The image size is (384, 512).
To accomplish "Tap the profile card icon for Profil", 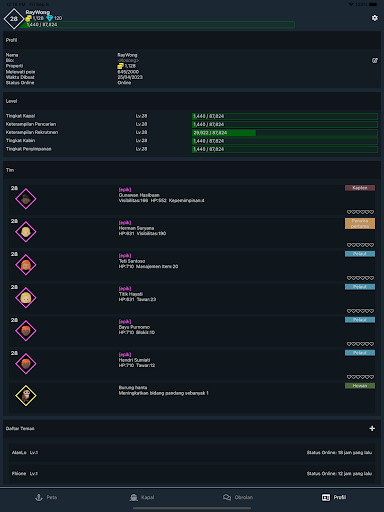I will coord(326,497).
